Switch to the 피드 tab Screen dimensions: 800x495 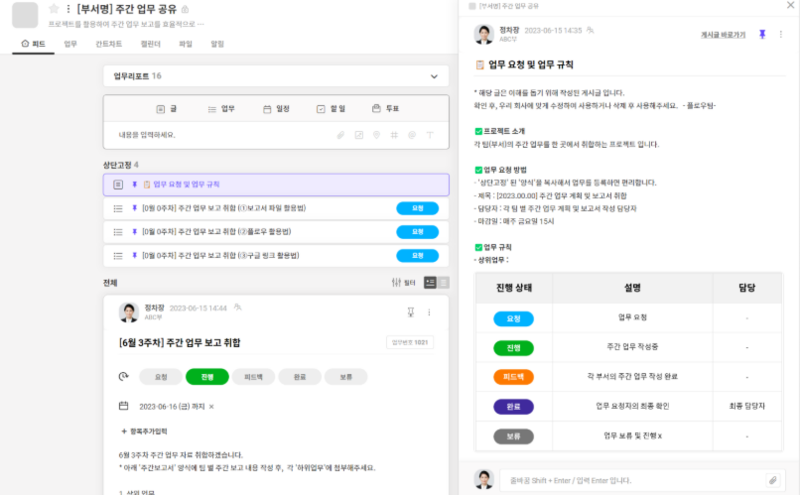[x=33, y=44]
